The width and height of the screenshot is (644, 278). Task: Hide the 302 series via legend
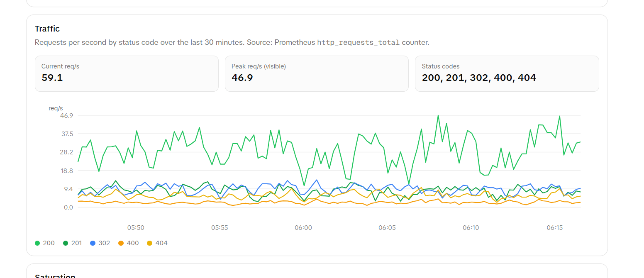click(x=100, y=243)
